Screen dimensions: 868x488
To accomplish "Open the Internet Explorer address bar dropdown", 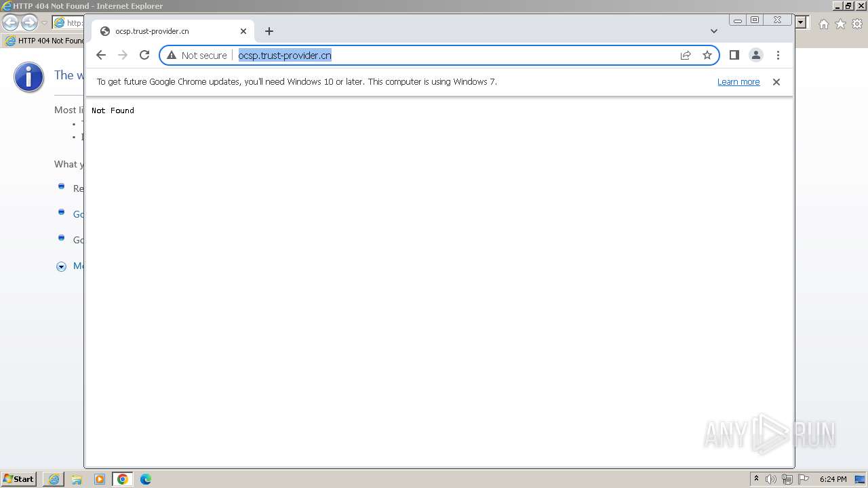I will tap(801, 23).
